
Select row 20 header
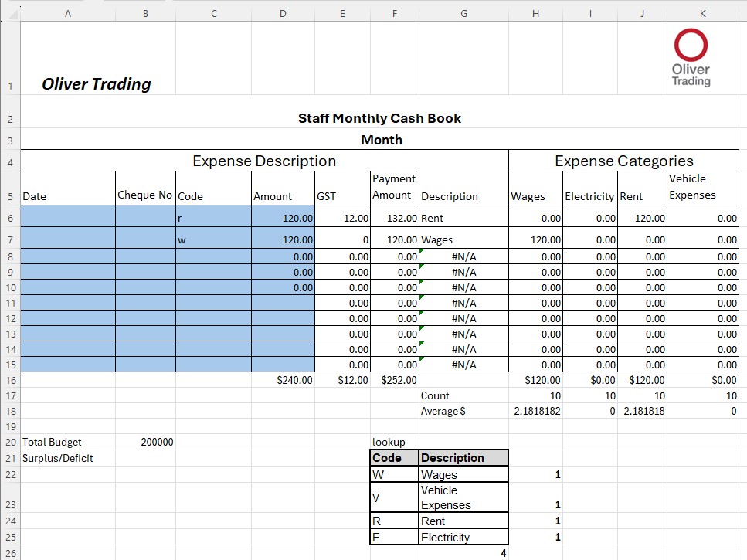[x=11, y=443]
